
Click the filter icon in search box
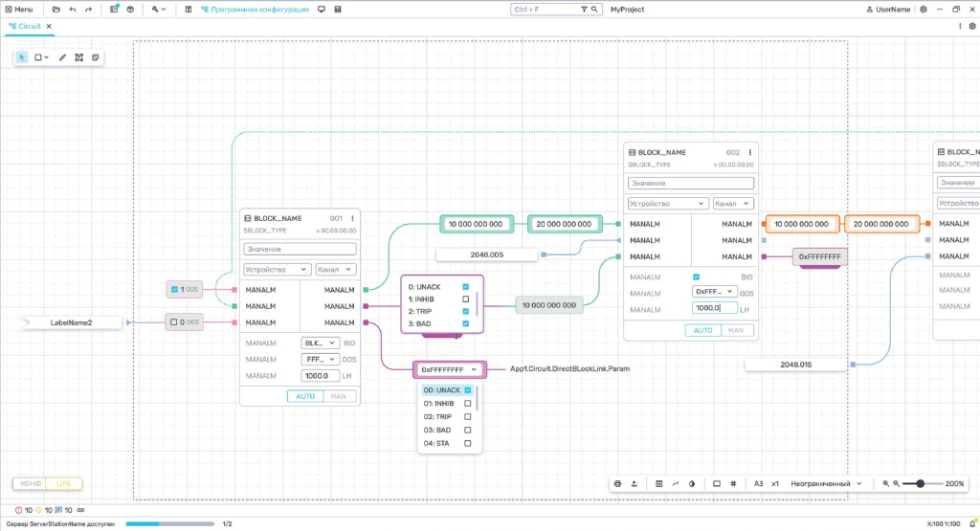pos(585,9)
